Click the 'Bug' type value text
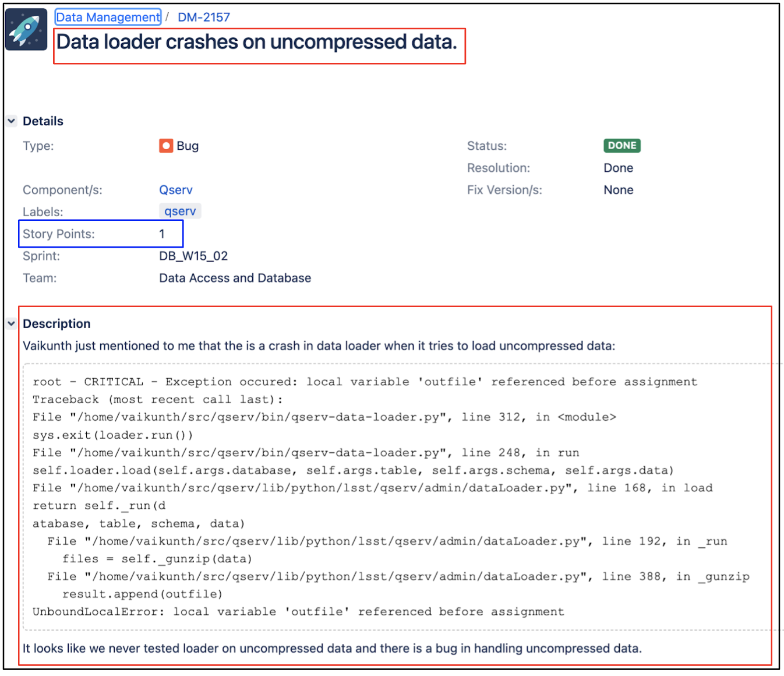784x676 pixels. [188, 146]
